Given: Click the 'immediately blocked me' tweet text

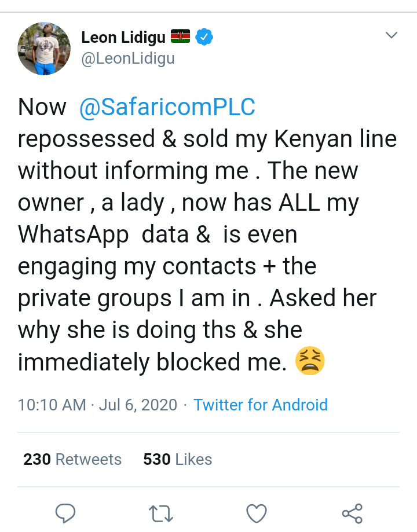Looking at the screenshot, I should pyautogui.click(x=152, y=362).
